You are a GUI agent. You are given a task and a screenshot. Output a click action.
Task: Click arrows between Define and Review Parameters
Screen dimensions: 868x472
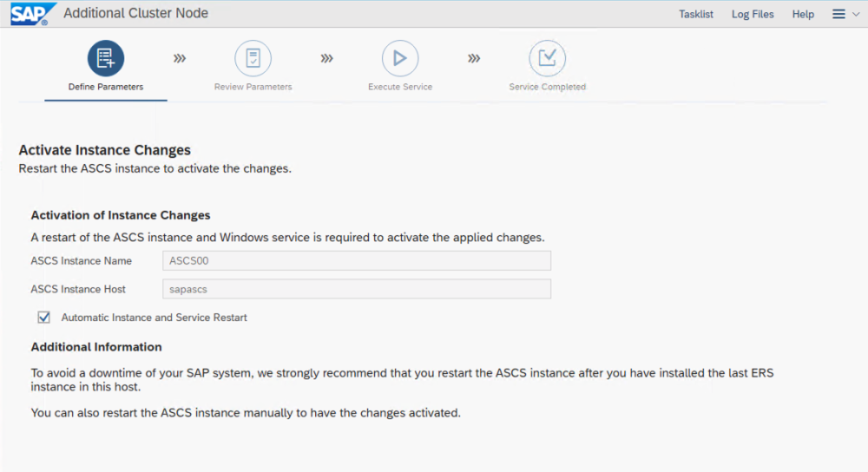point(180,58)
